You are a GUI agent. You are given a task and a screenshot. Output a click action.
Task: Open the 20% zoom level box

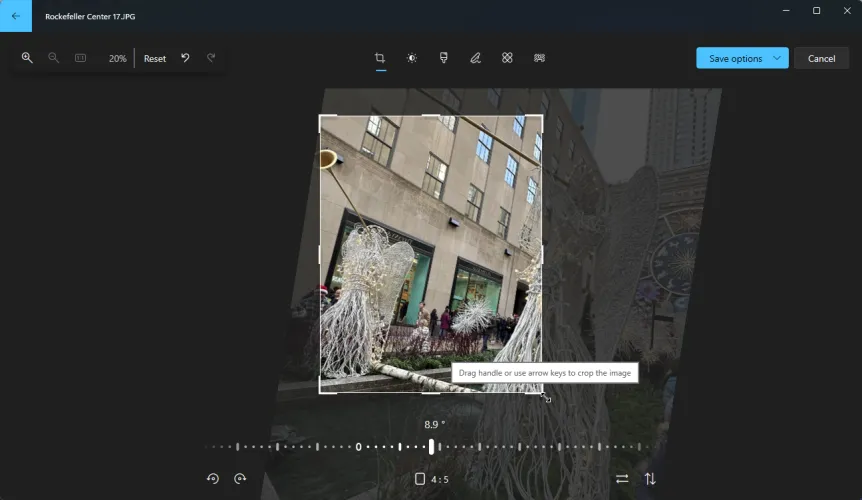[117, 58]
